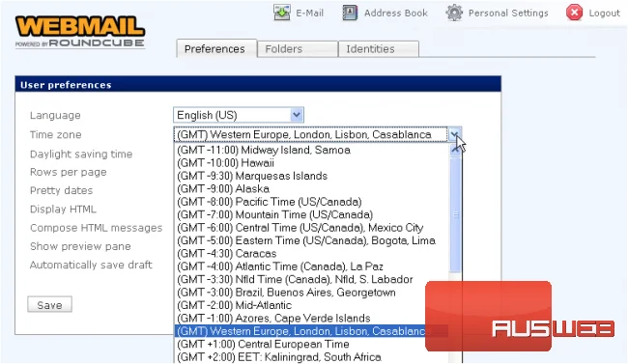Viewport: 628px width, 364px height.
Task: Open the Address Book link
Action: click(396, 13)
